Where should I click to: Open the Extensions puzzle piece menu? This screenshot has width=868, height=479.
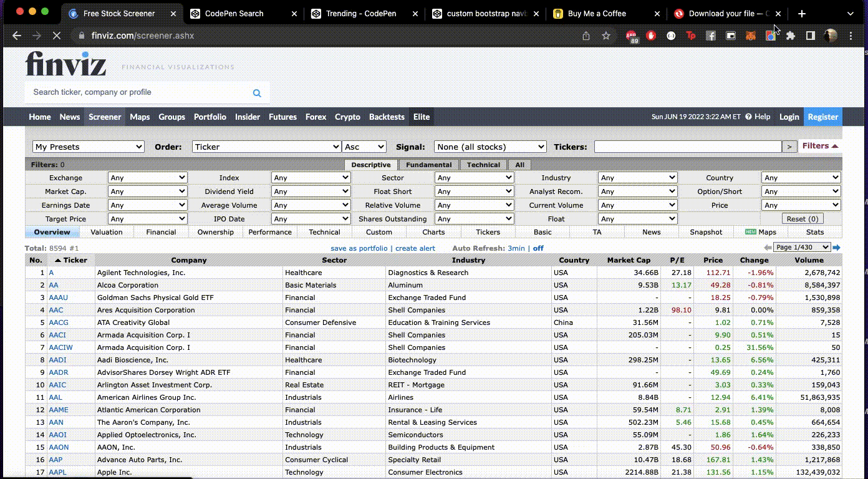(791, 36)
